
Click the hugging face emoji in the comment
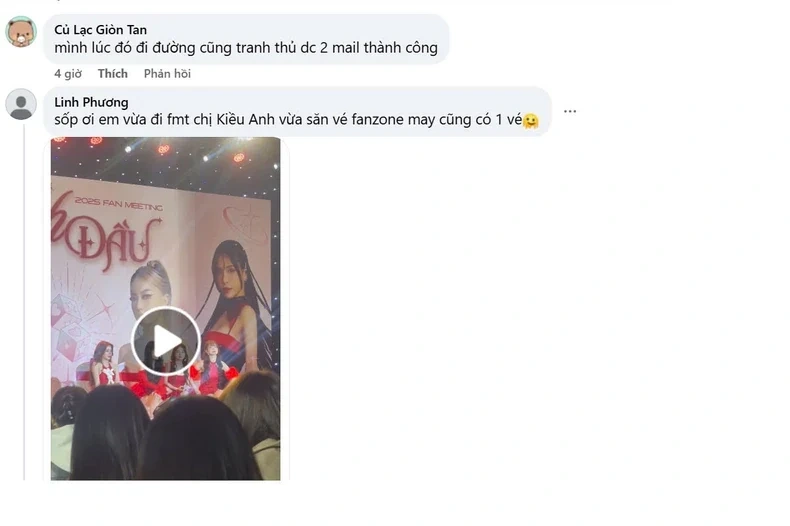531,121
